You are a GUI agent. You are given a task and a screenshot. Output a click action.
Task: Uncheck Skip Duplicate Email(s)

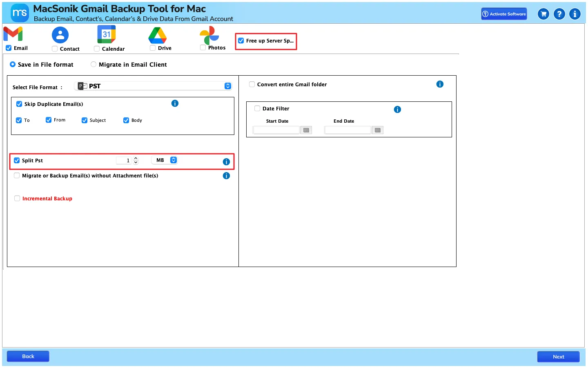click(x=19, y=104)
